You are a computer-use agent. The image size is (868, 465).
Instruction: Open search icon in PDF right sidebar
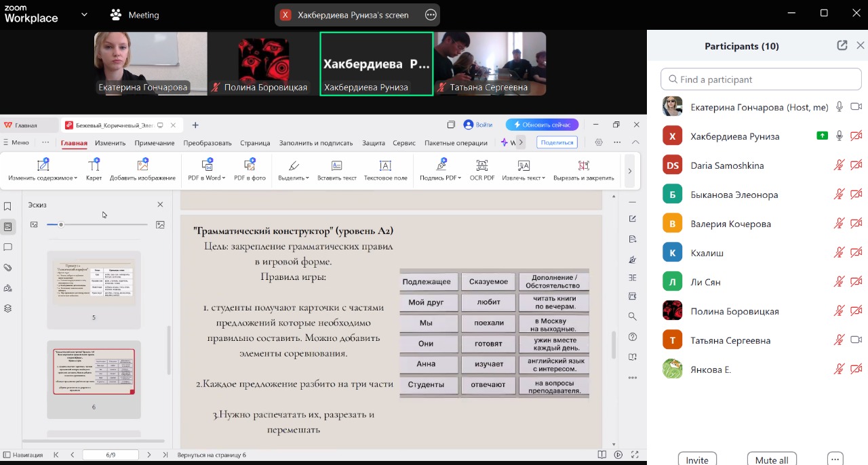(x=632, y=317)
